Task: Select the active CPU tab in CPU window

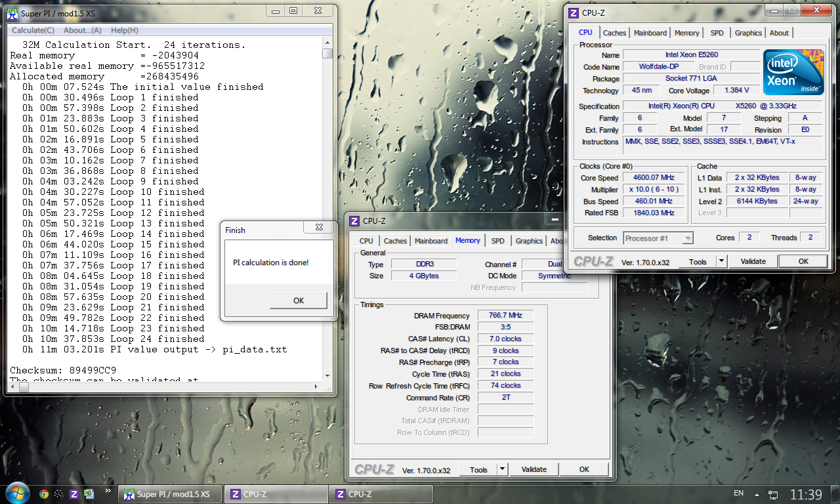Action: click(x=585, y=32)
